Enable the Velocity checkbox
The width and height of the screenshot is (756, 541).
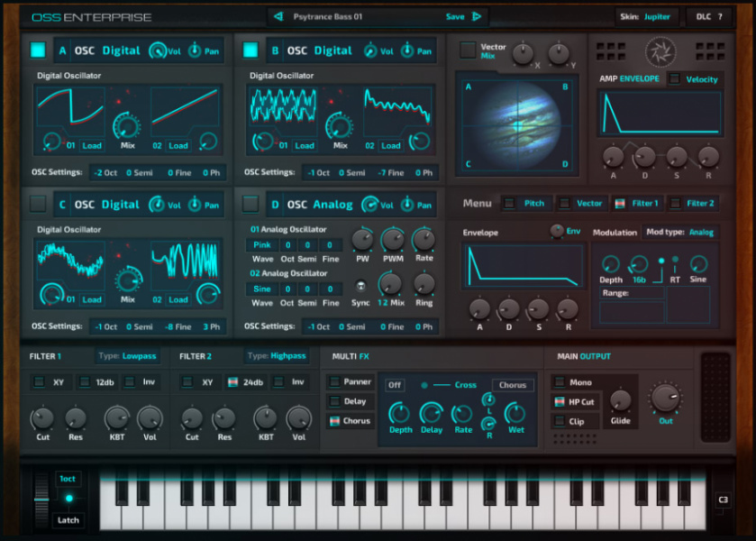pyautogui.click(x=675, y=79)
